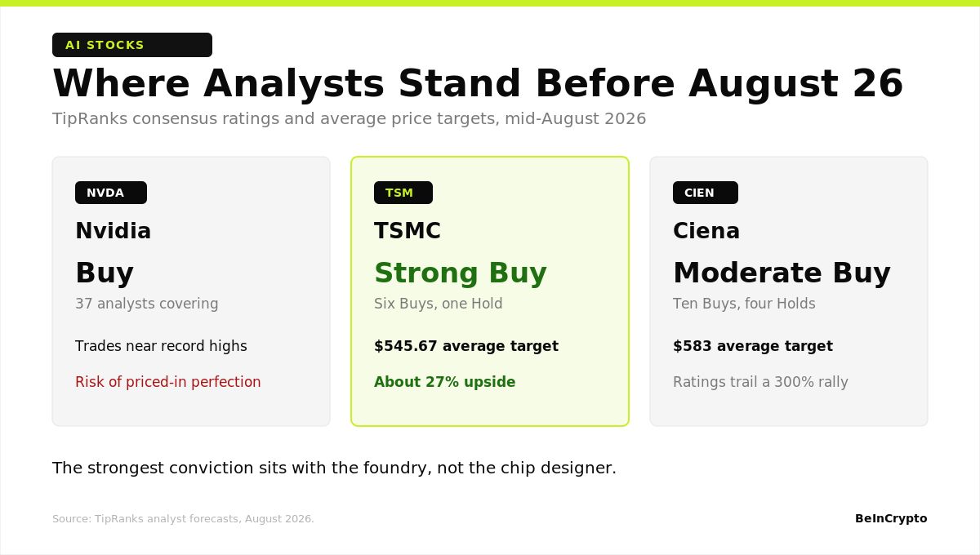Click Risk of priced-in perfection text

coord(168,382)
